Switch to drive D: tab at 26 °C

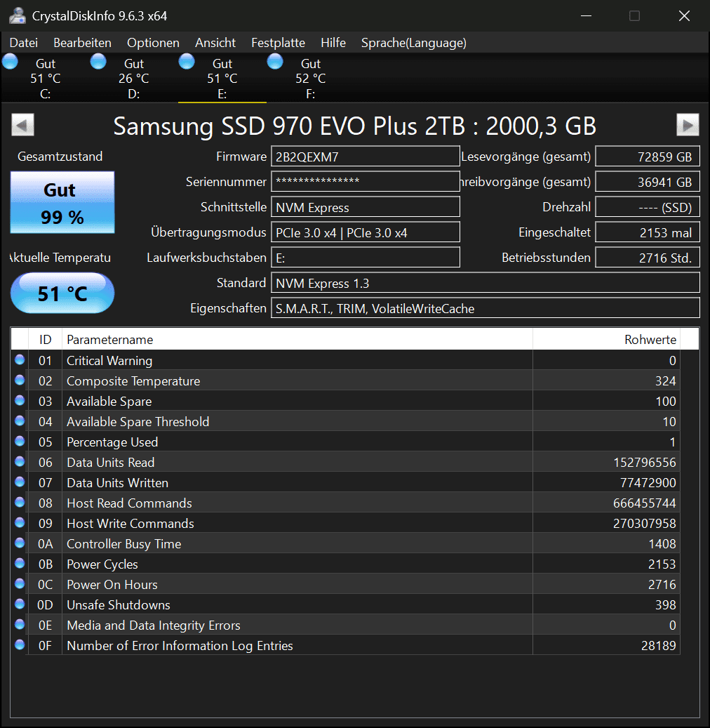[x=133, y=78]
